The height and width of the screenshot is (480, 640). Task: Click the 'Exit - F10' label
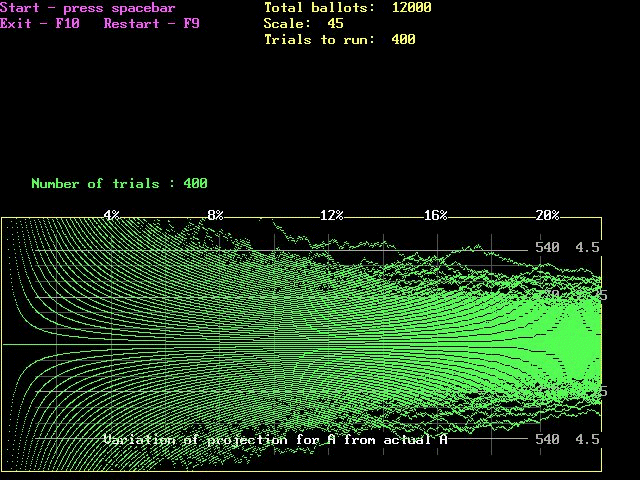pyautogui.click(x=40, y=24)
